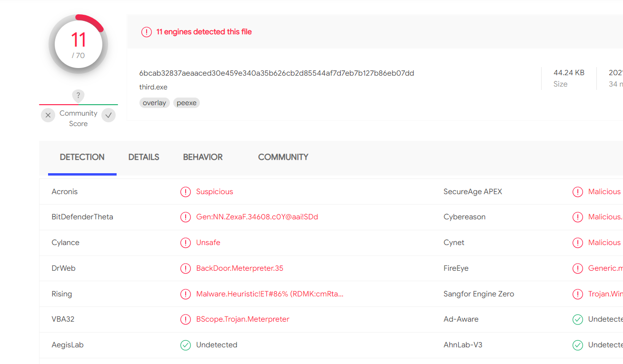Click the alert icon for SecureAge APEX
623x364 pixels.
[578, 192]
